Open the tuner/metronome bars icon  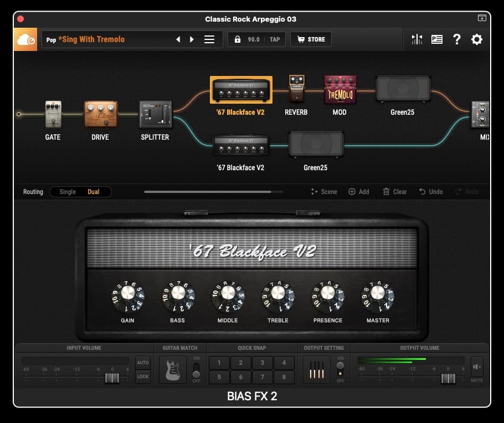417,39
